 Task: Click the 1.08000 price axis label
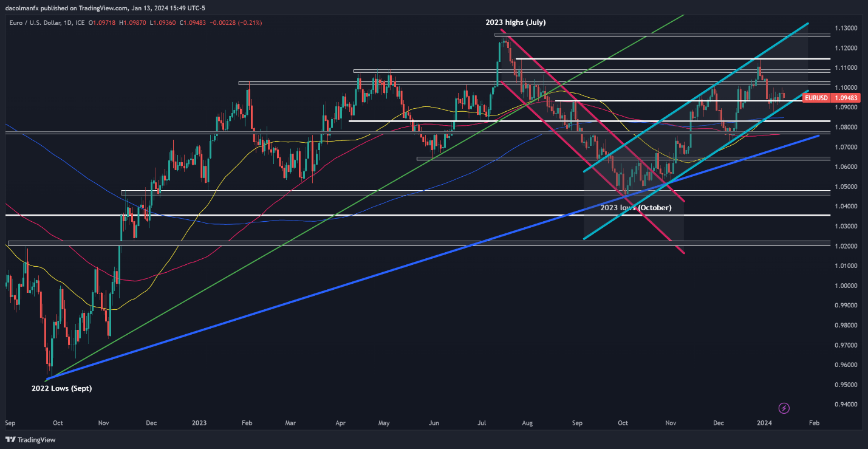tap(846, 127)
